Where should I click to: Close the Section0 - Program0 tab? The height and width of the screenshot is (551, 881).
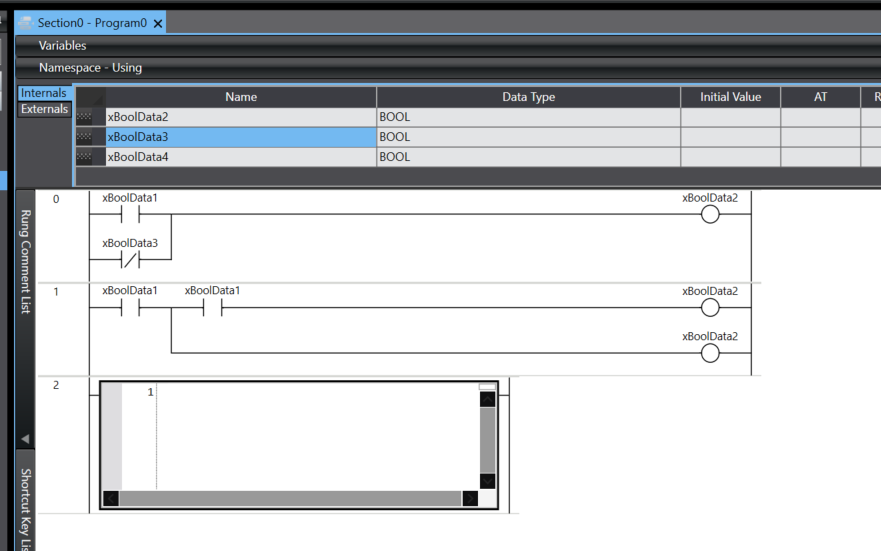pyautogui.click(x=158, y=24)
